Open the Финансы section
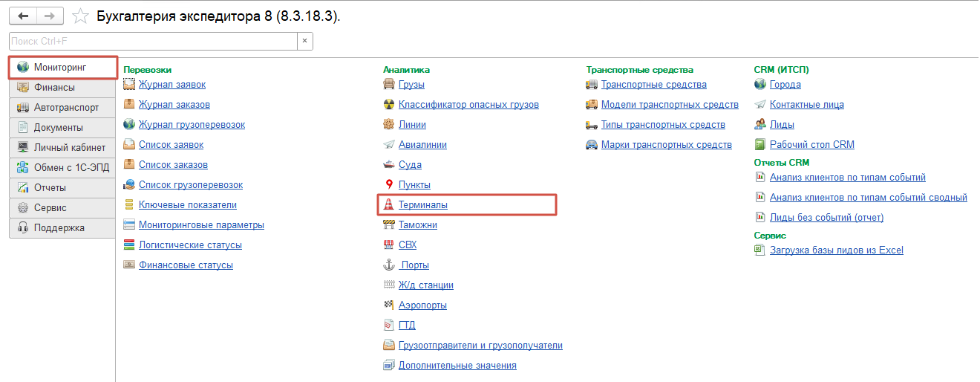The width and height of the screenshot is (980, 382). (63, 87)
